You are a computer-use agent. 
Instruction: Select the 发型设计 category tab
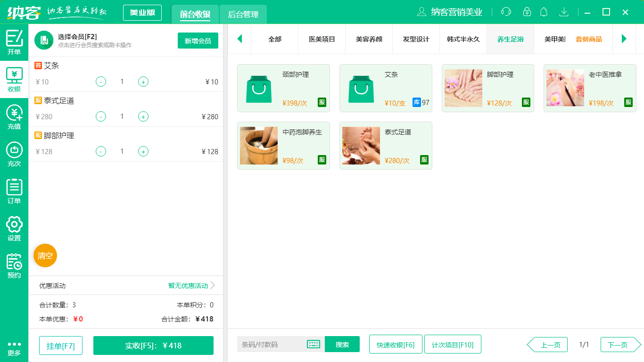coord(416,39)
